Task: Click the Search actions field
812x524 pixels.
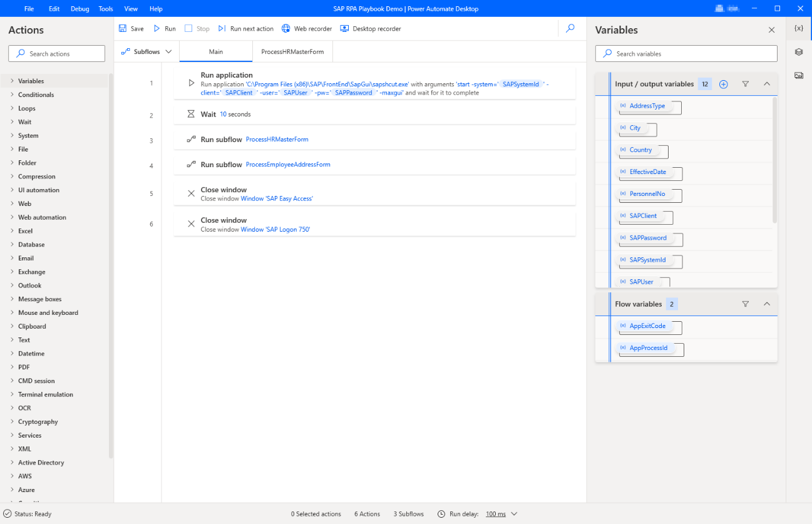Action: 57,54
